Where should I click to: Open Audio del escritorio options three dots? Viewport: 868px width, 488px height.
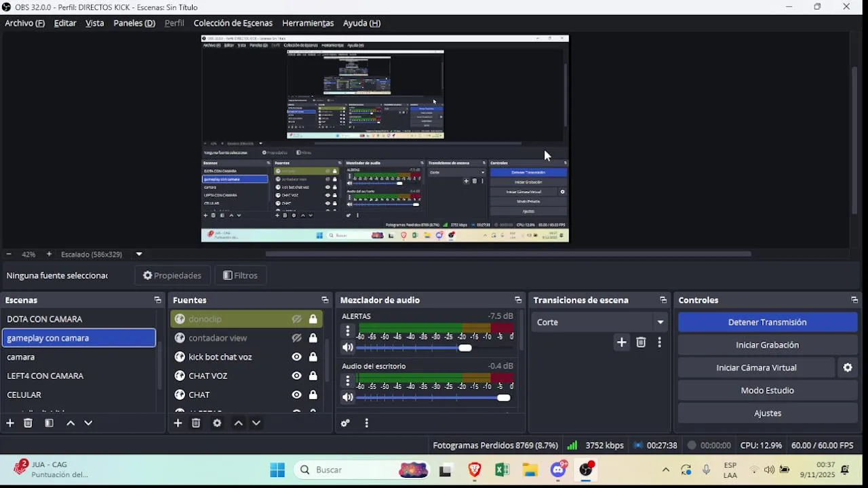348,381
